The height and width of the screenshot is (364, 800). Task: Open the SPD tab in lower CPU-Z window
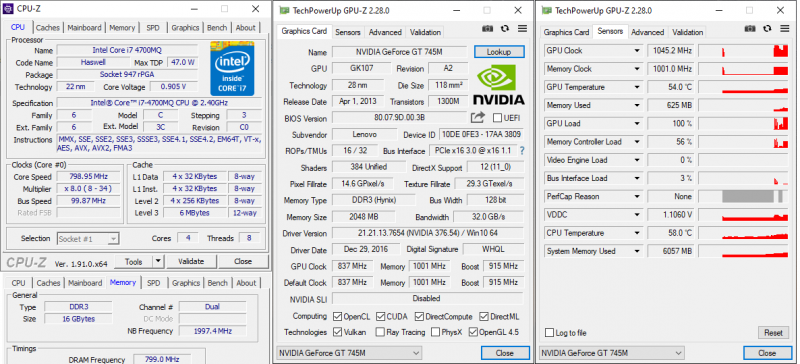click(154, 283)
